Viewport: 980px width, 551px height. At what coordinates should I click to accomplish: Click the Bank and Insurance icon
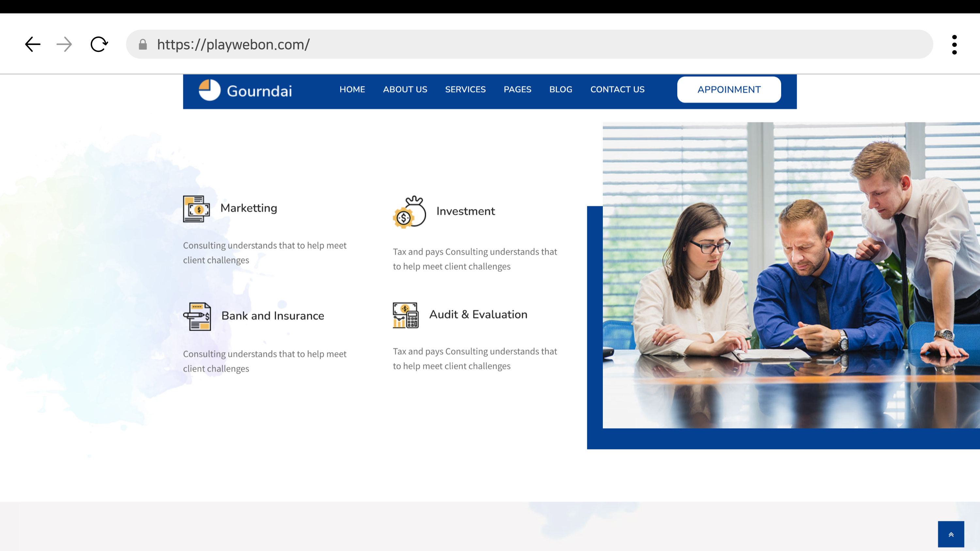coord(197,316)
